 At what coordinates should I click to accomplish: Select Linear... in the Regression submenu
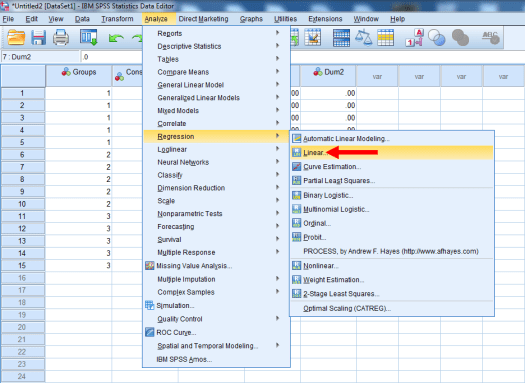[392, 153]
